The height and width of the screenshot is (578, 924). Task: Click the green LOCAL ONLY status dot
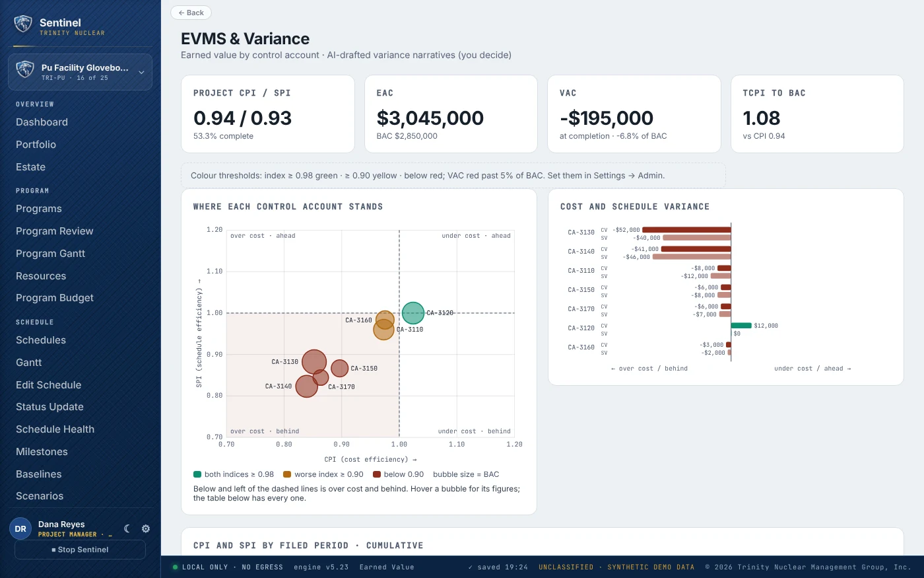(x=175, y=567)
